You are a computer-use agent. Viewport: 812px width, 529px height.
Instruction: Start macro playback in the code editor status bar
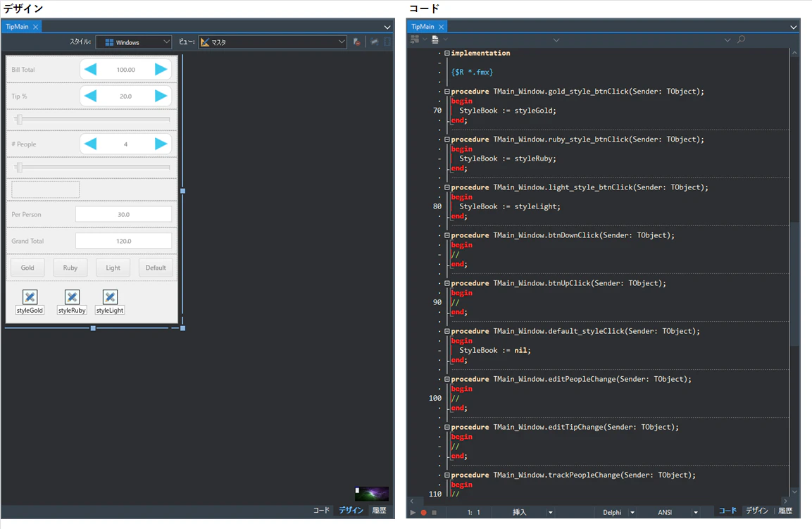click(x=413, y=512)
